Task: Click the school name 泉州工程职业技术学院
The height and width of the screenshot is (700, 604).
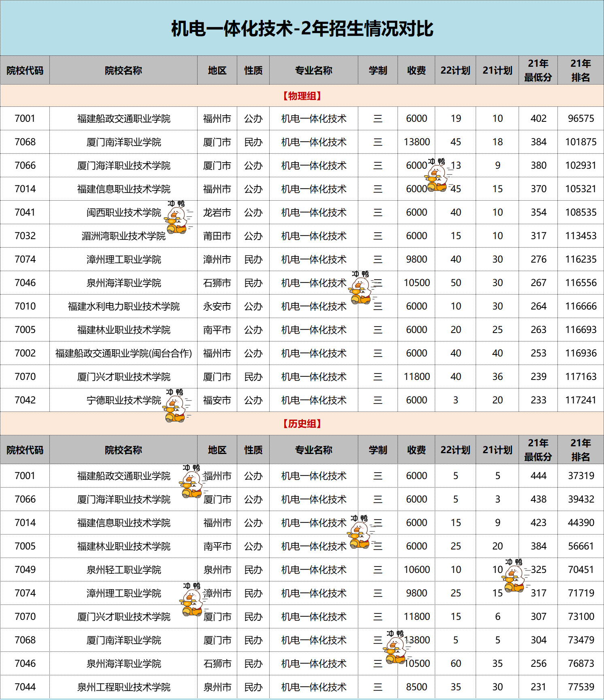Action: (123, 687)
